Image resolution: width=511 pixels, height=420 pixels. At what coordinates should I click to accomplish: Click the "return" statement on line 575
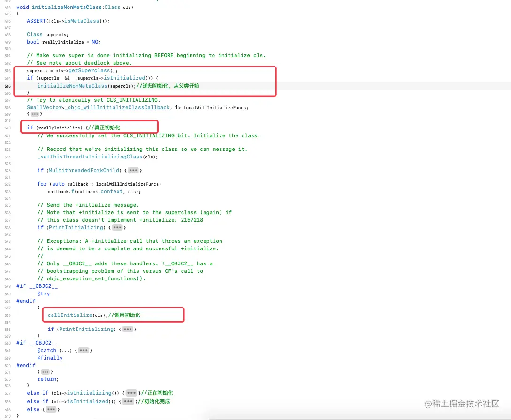click(48, 379)
